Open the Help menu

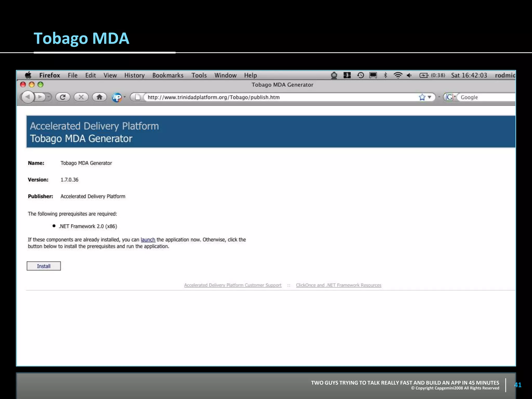pyautogui.click(x=250, y=75)
